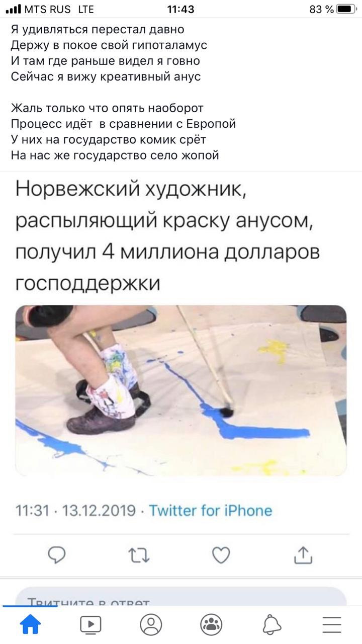Open the painting photo in tweet

point(181,390)
